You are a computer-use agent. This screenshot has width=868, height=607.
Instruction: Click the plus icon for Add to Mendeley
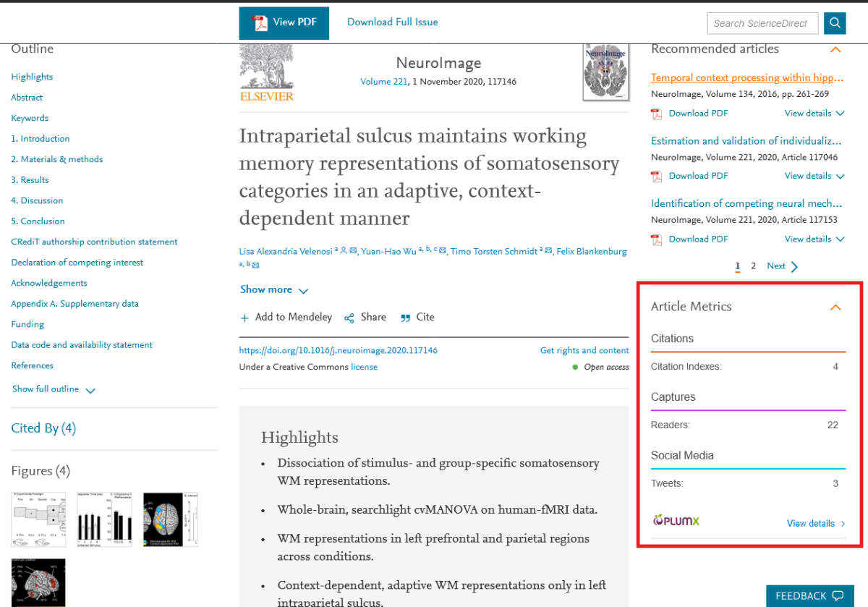click(x=244, y=318)
